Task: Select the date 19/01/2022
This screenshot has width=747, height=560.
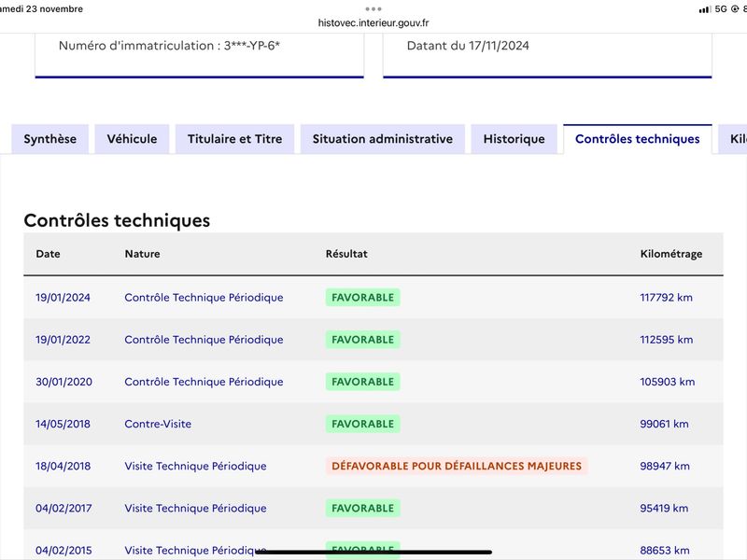Action: (x=63, y=340)
